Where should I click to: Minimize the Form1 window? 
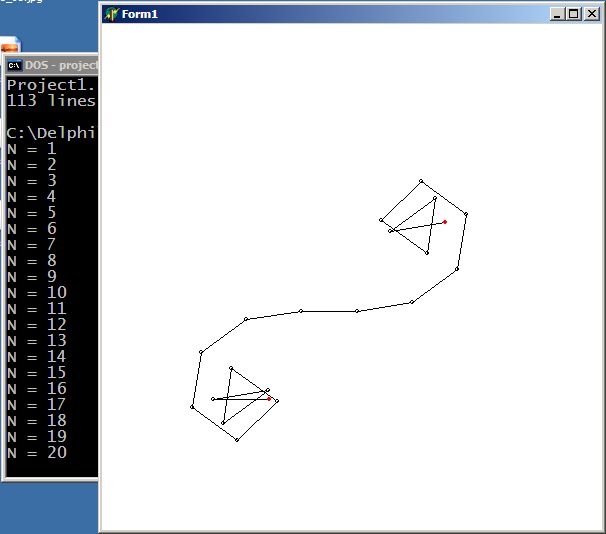pyautogui.click(x=558, y=14)
